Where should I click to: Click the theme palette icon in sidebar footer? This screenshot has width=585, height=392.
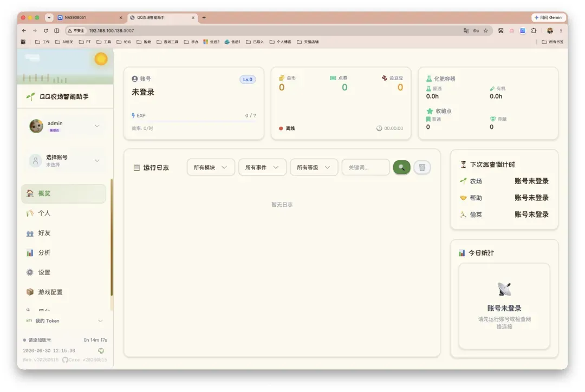tap(101, 351)
